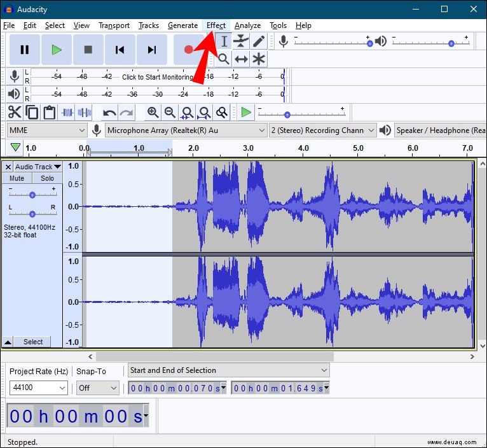Activate the Envelope tool
The height and width of the screenshot is (448, 487).
point(241,41)
